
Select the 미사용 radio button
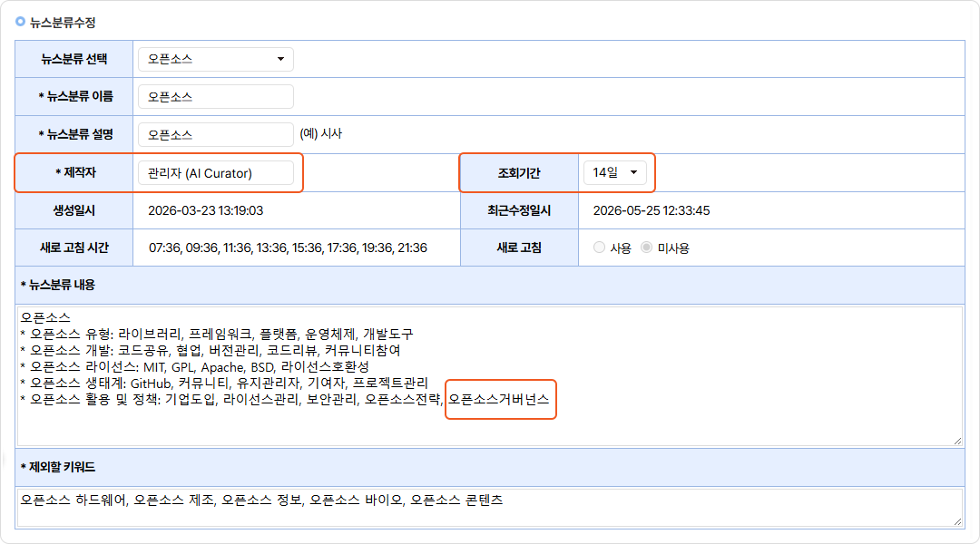(x=646, y=248)
